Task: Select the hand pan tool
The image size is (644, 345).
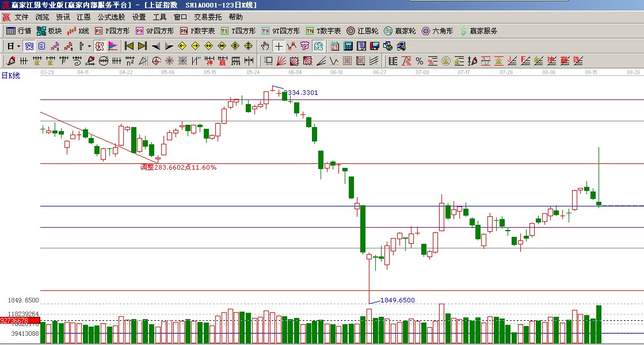Action: tap(265, 46)
